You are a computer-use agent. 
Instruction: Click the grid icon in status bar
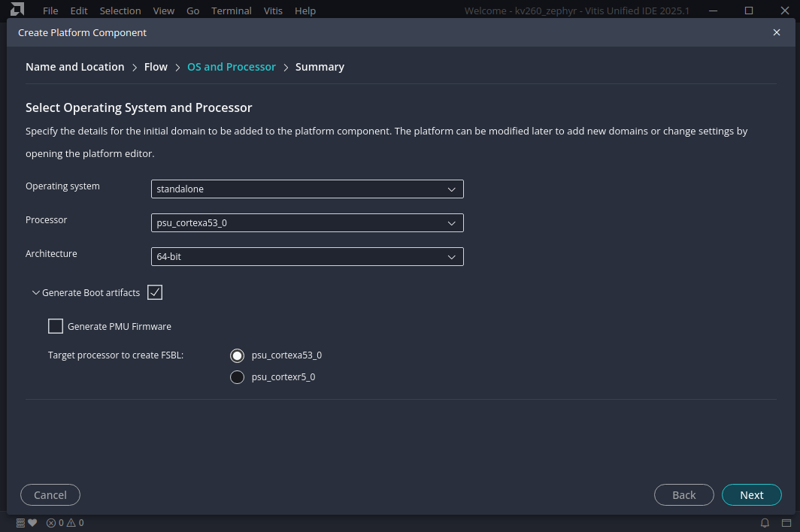click(21, 523)
